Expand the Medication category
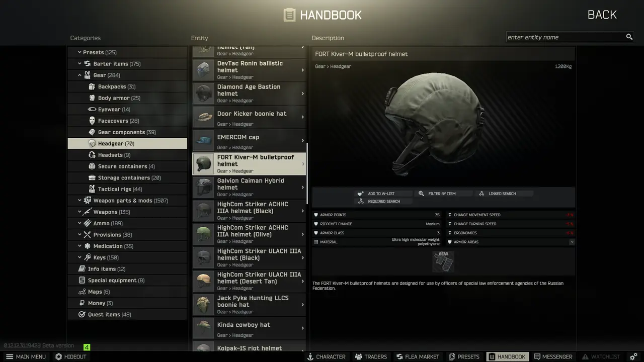Viewport: 644px width, 362px height. [x=79, y=246]
